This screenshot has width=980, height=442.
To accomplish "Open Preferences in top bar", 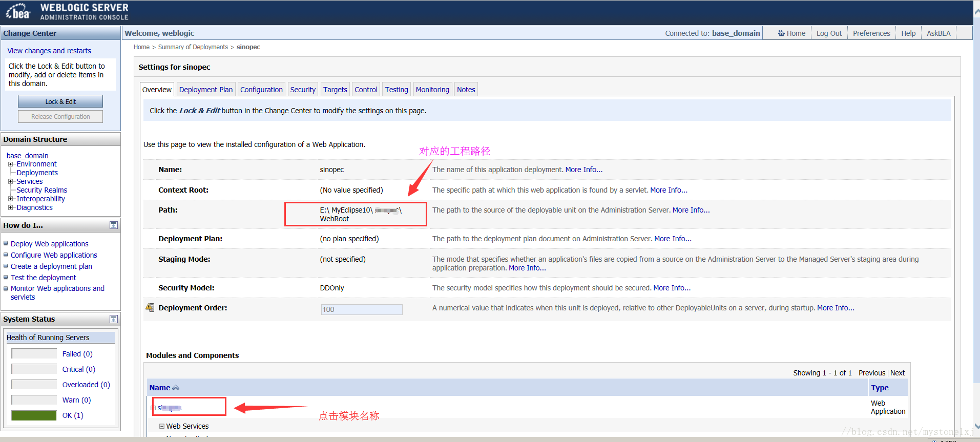I will tap(871, 33).
